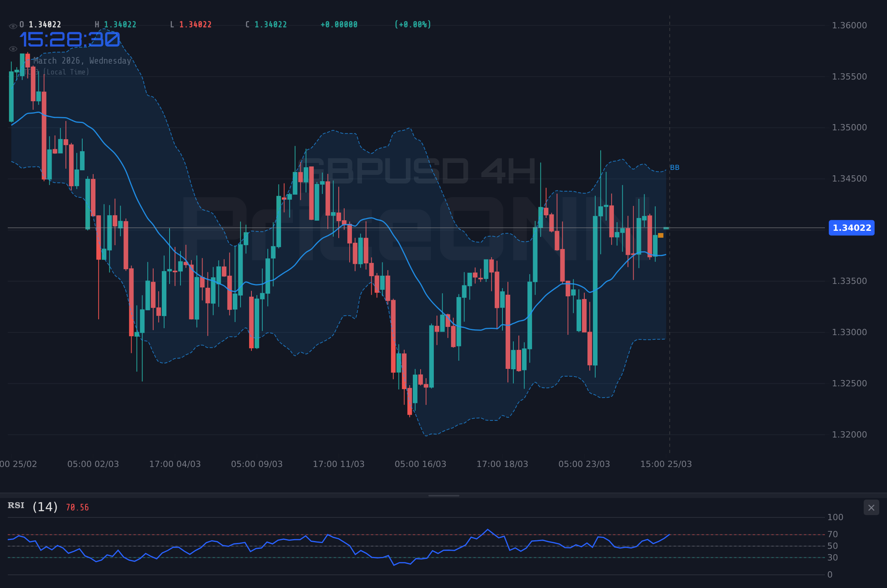Click the high value H 1.34022
887x588 pixels.
115,24
